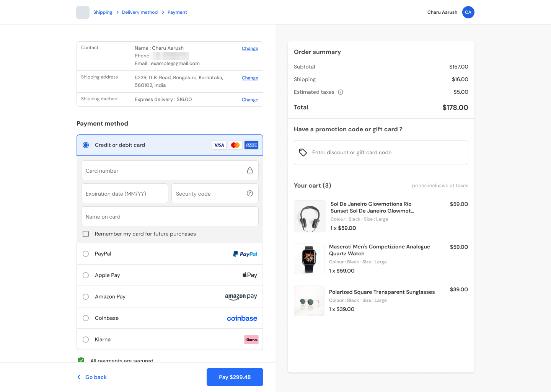Screen dimensions: 551x392
Task: Select Credit or debit card radio button
Action: pos(86,145)
